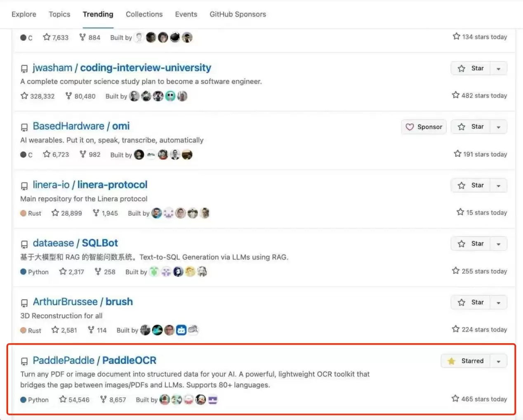Click first contributor avatar for brush
The width and height of the screenshot is (523, 420).
145,330
